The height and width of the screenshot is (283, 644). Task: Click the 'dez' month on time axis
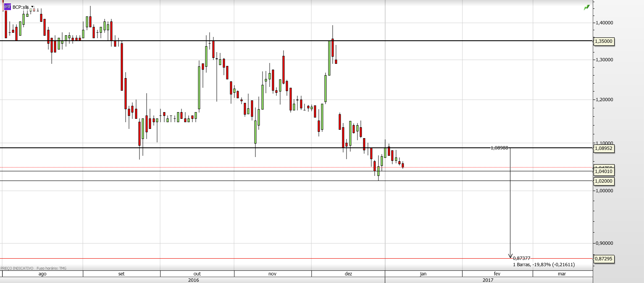click(x=348, y=274)
